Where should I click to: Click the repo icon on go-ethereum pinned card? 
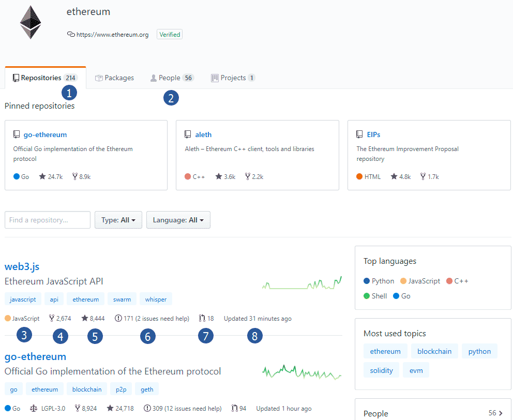(x=17, y=134)
